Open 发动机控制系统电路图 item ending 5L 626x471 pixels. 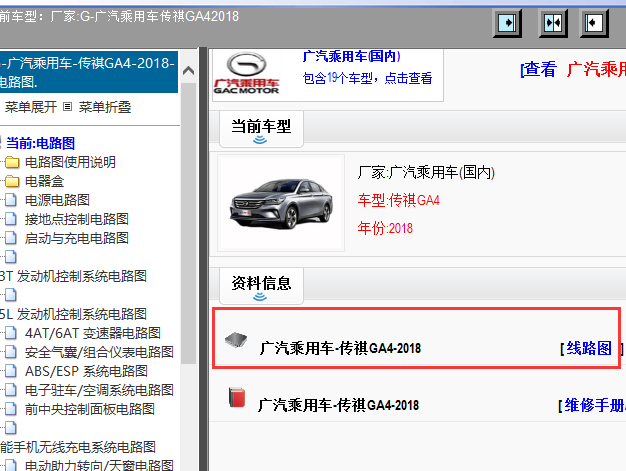(73, 314)
